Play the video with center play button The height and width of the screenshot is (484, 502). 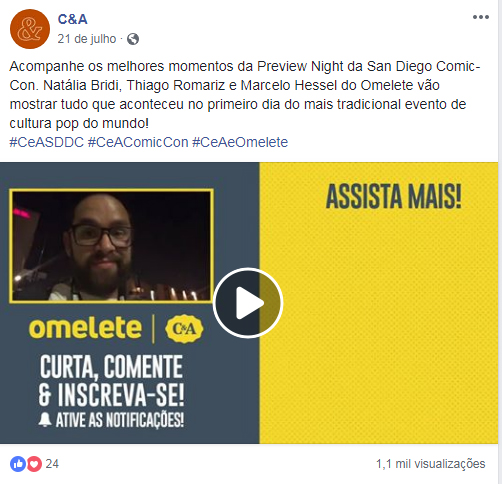[x=248, y=303]
